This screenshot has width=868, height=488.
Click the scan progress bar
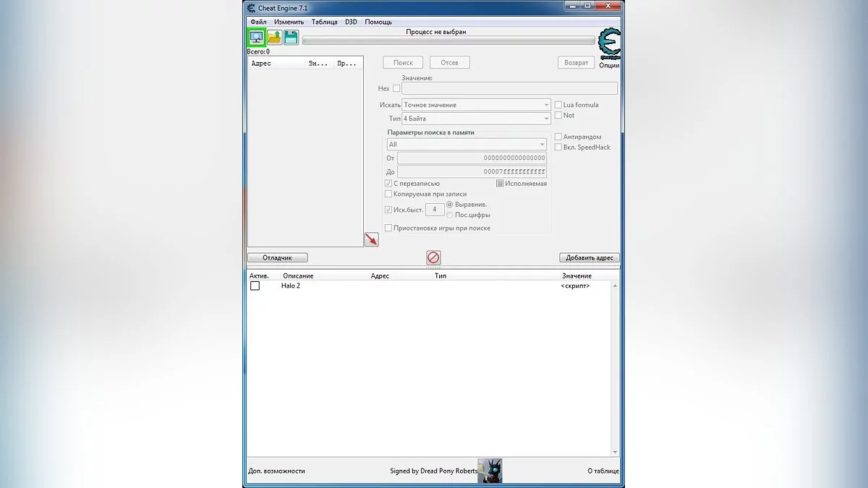[448, 41]
